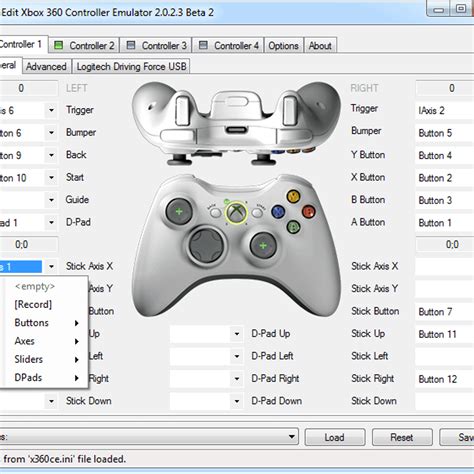Expand the Start button dropdown

[51, 177]
